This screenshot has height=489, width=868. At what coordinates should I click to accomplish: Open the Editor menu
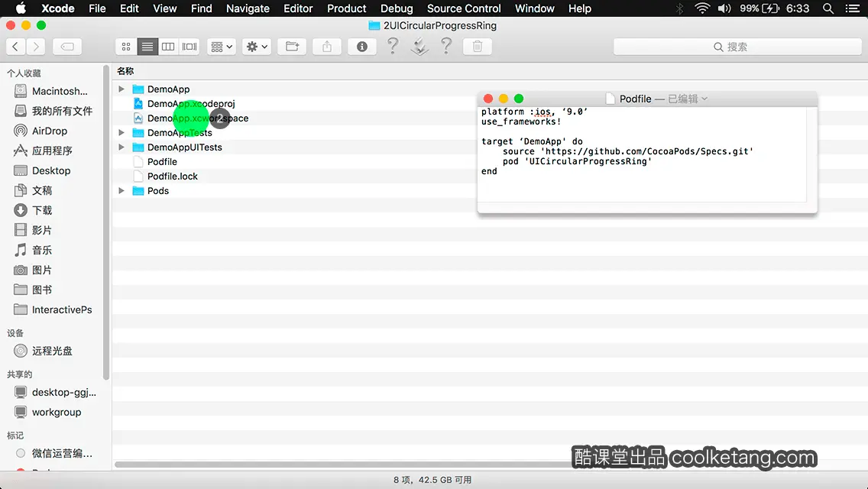(298, 8)
